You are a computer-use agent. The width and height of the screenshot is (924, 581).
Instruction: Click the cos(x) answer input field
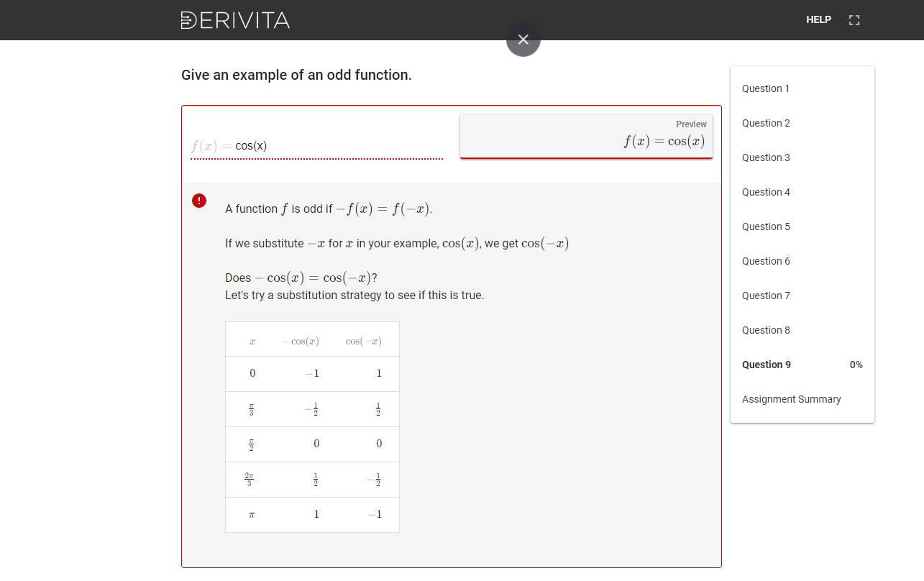(316, 145)
